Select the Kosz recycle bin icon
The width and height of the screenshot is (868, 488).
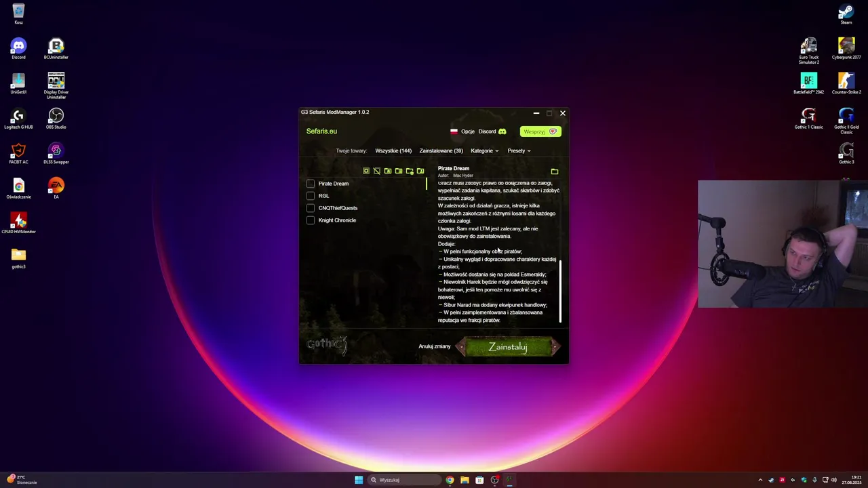pos(18,14)
